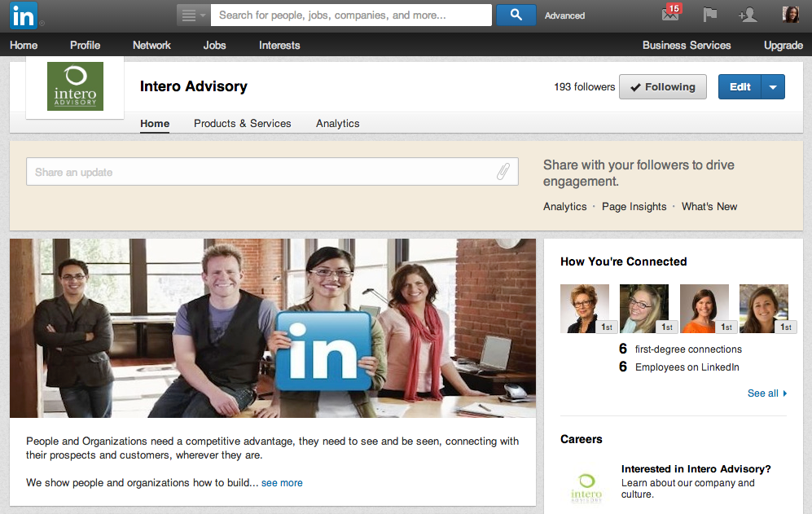The height and width of the screenshot is (514, 812).
Task: Expand description with see more link
Action: (x=282, y=482)
